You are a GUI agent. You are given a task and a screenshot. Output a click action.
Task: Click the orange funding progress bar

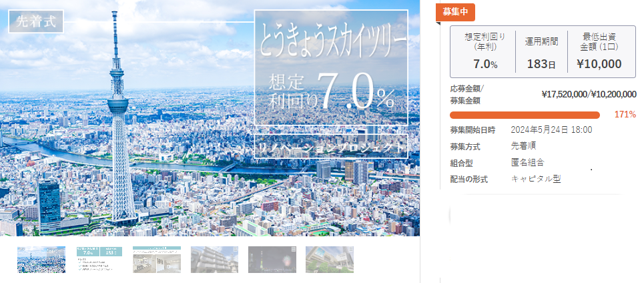point(525,115)
